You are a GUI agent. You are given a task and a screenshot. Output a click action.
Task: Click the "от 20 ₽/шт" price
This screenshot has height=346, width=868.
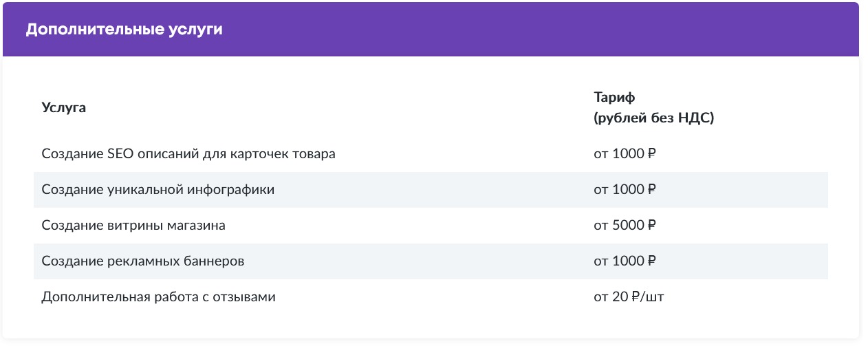(629, 297)
